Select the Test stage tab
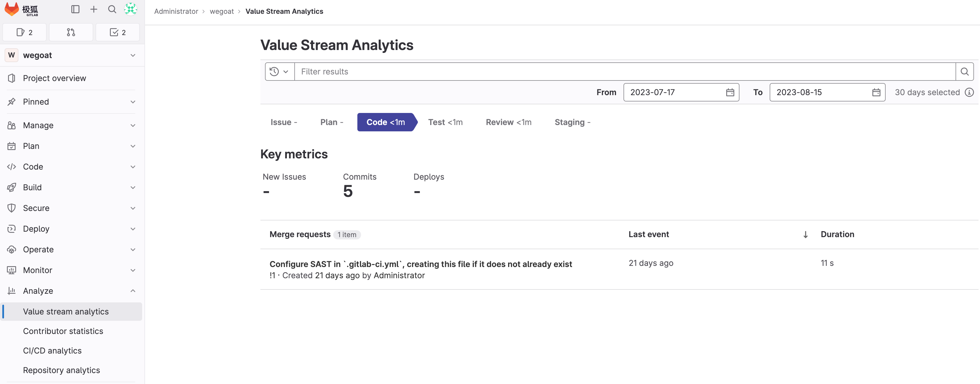The image size is (980, 384). pyautogui.click(x=445, y=122)
